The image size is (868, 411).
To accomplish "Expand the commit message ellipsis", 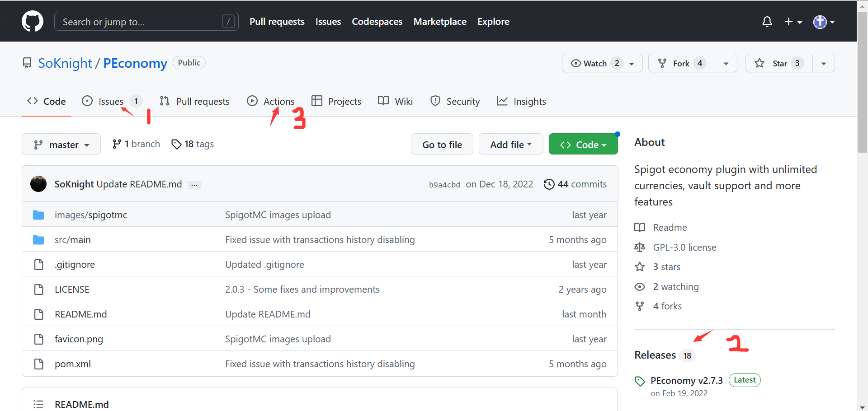I will [194, 185].
